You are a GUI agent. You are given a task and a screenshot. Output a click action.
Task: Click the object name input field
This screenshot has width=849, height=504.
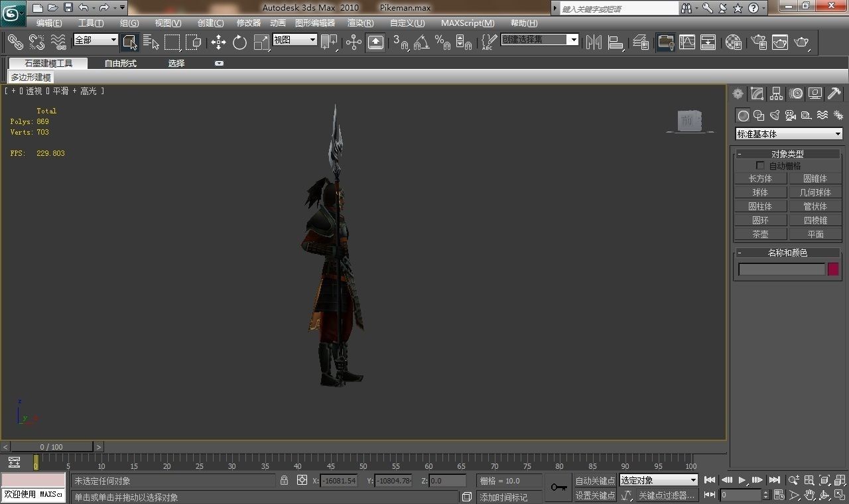[781, 269]
